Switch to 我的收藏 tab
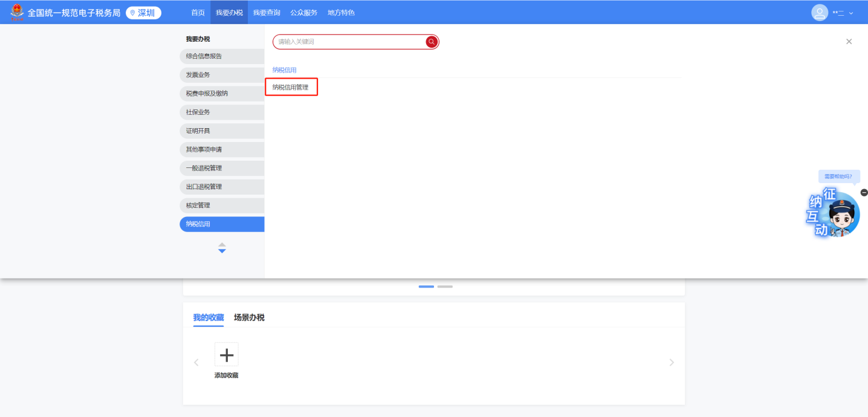Image resolution: width=868 pixels, height=417 pixels. 209,317
